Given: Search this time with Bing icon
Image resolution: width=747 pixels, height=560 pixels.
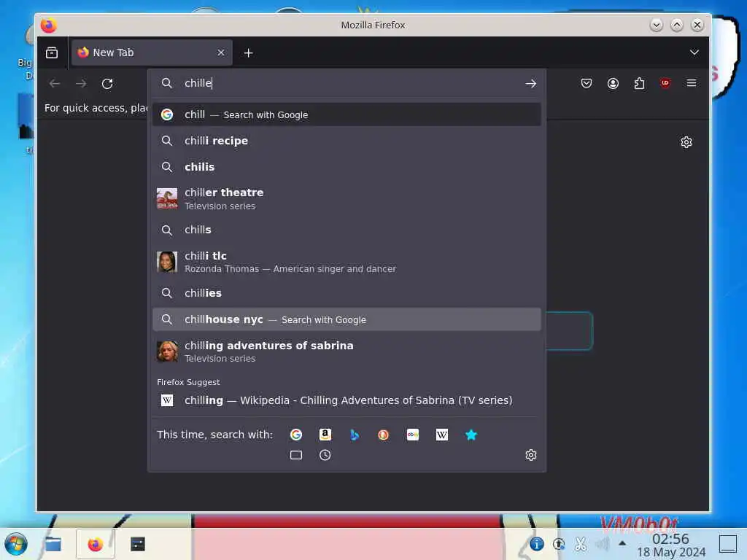Looking at the screenshot, I should pyautogui.click(x=354, y=435).
